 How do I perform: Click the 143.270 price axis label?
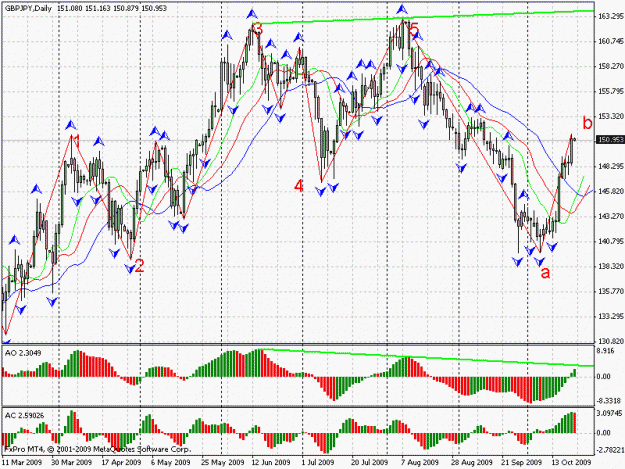(x=610, y=216)
